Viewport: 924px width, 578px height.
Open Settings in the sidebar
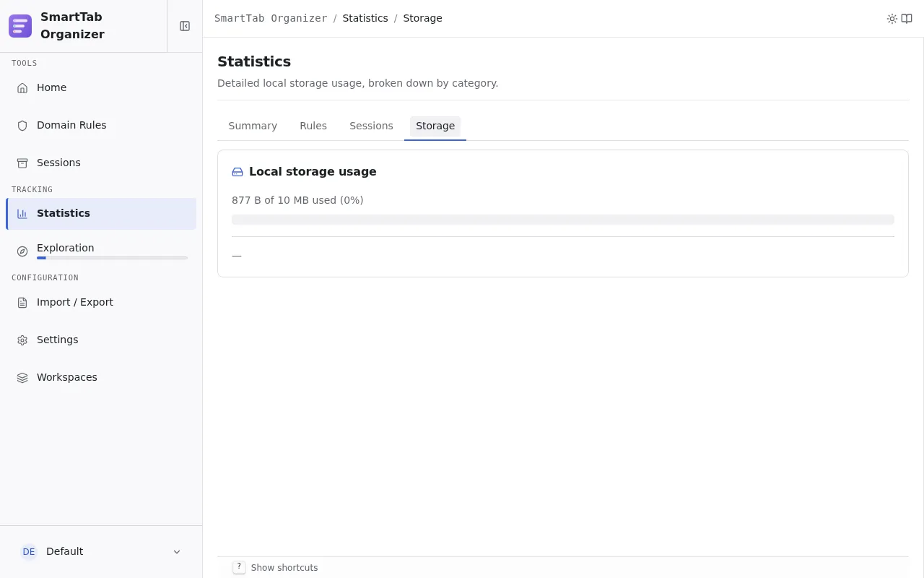point(101,340)
